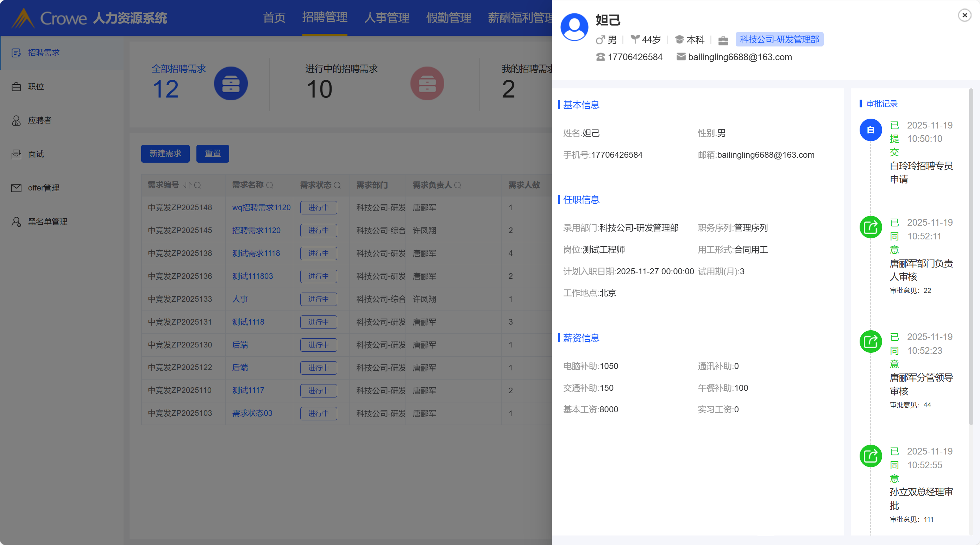980x545 pixels.
Task: Click the 妲己 profile avatar icon
Action: tap(574, 27)
